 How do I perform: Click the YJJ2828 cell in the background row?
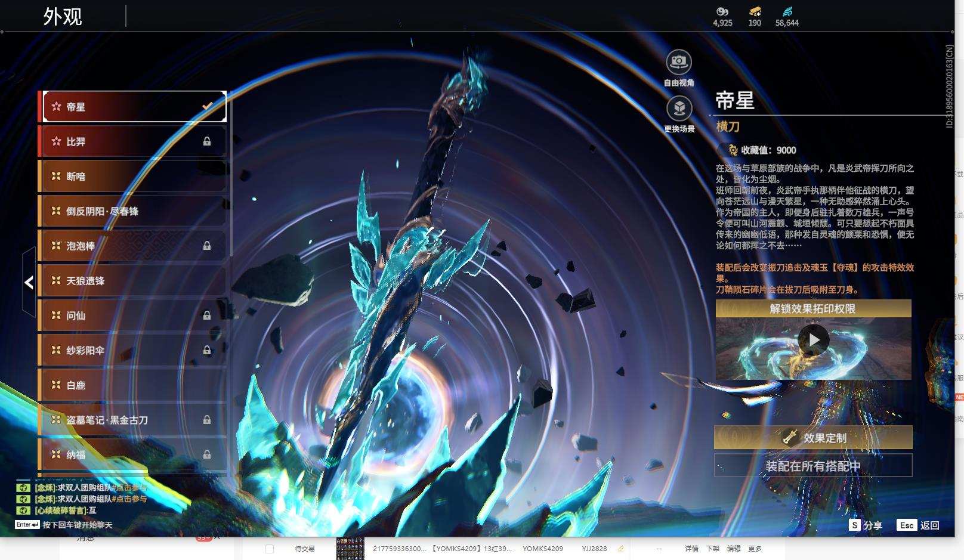coord(594,549)
